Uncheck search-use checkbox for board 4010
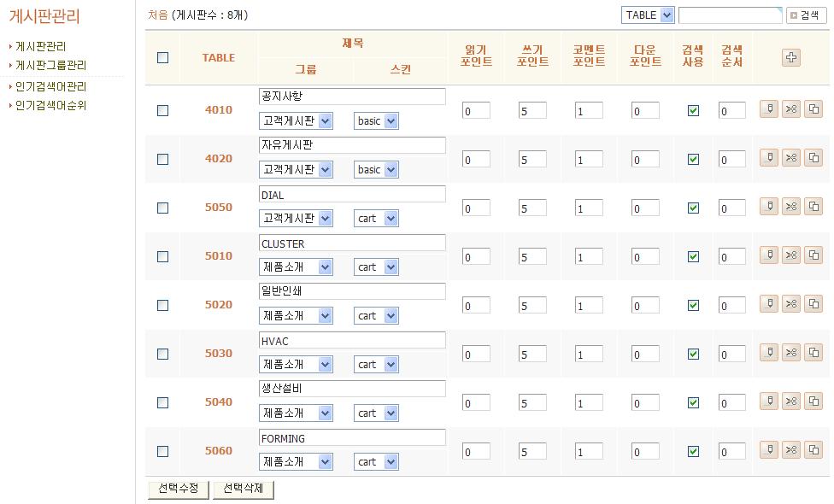 tap(693, 110)
